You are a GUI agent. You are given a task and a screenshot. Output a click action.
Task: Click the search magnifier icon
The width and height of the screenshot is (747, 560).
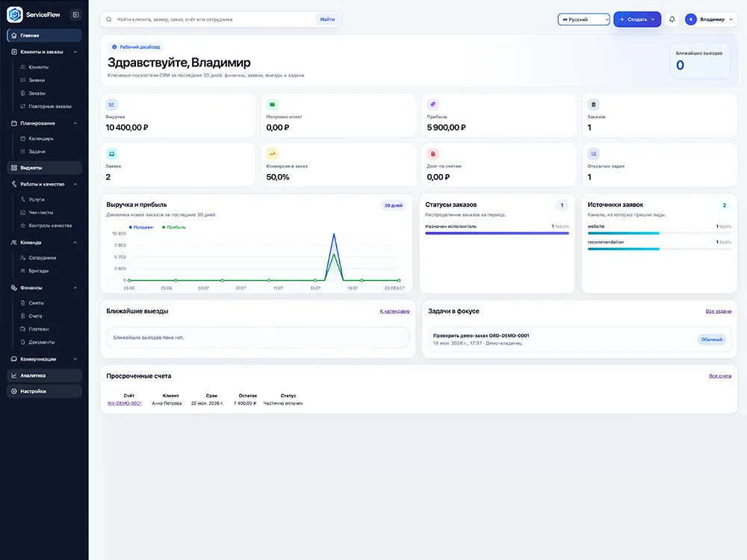click(109, 19)
